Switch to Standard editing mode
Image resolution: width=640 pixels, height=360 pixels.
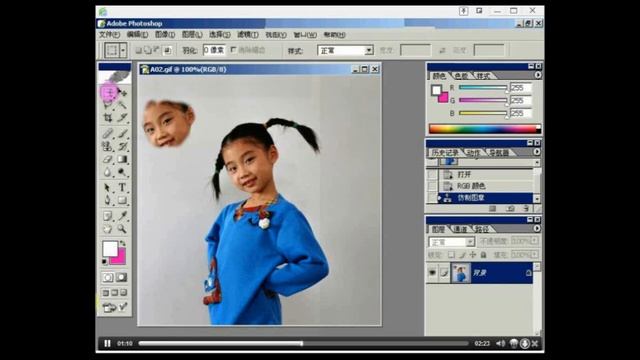click(108, 278)
